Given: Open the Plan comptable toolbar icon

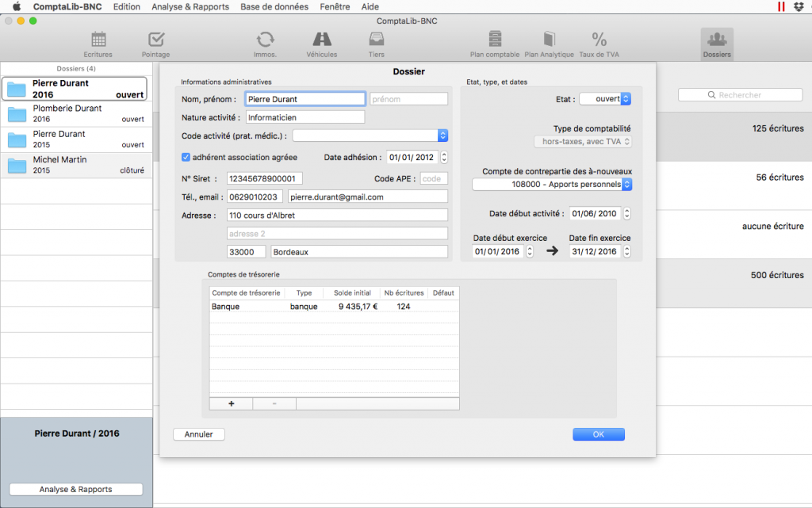Looking at the screenshot, I should point(495,44).
